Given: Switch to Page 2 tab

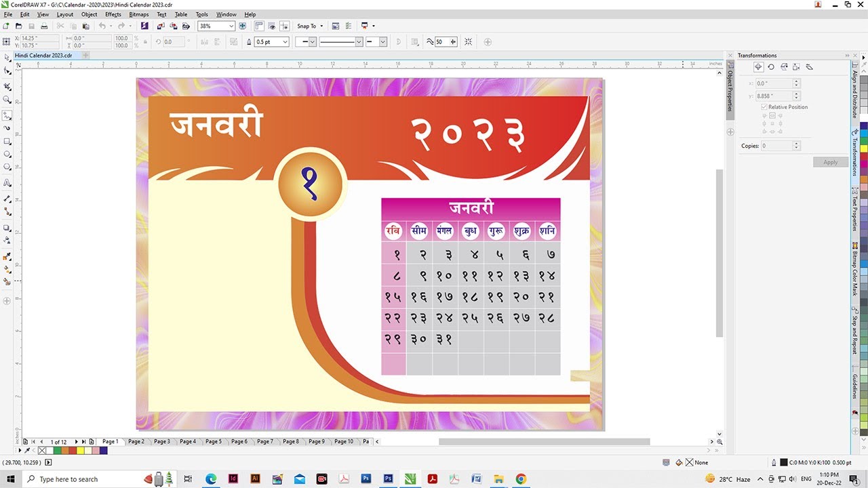Looking at the screenshot, I should [x=136, y=441].
